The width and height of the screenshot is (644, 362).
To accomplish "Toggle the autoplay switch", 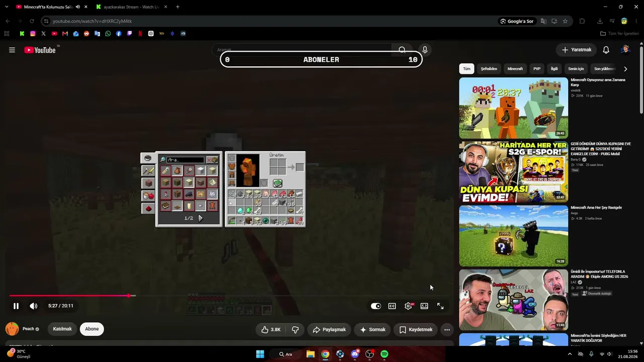I will pos(376,306).
